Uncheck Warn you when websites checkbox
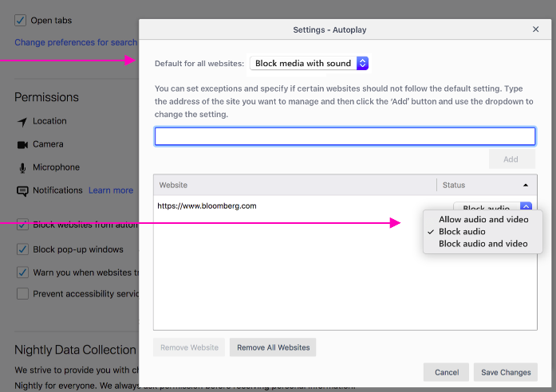Image resolution: width=556 pixels, height=392 pixels. tap(22, 272)
